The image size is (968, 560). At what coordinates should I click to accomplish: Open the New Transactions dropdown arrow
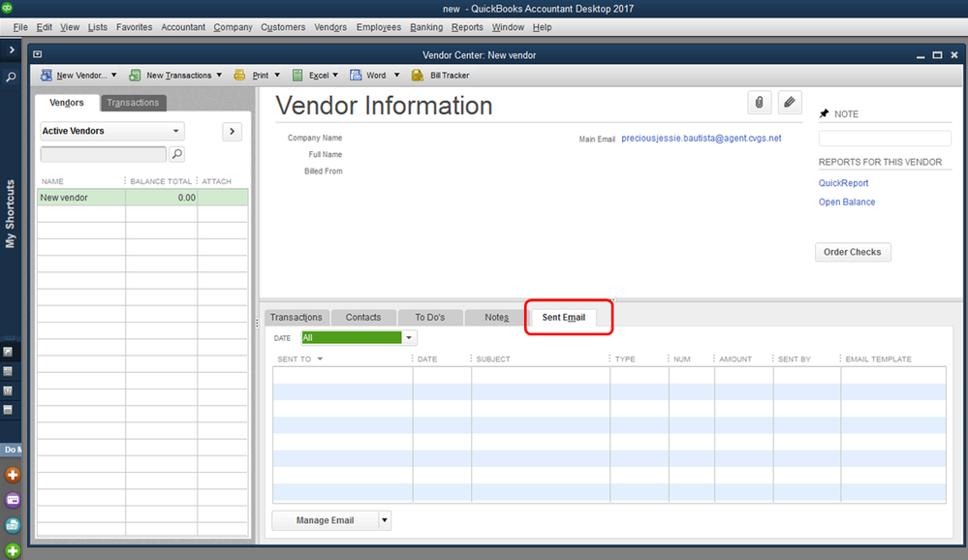pos(219,76)
